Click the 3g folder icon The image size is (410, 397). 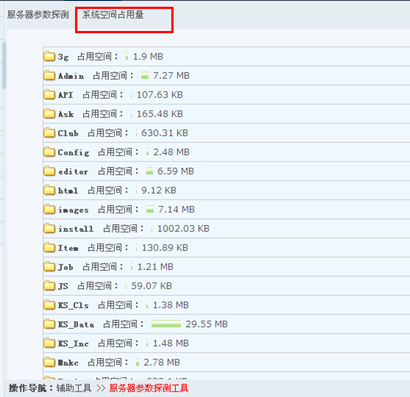tap(49, 56)
